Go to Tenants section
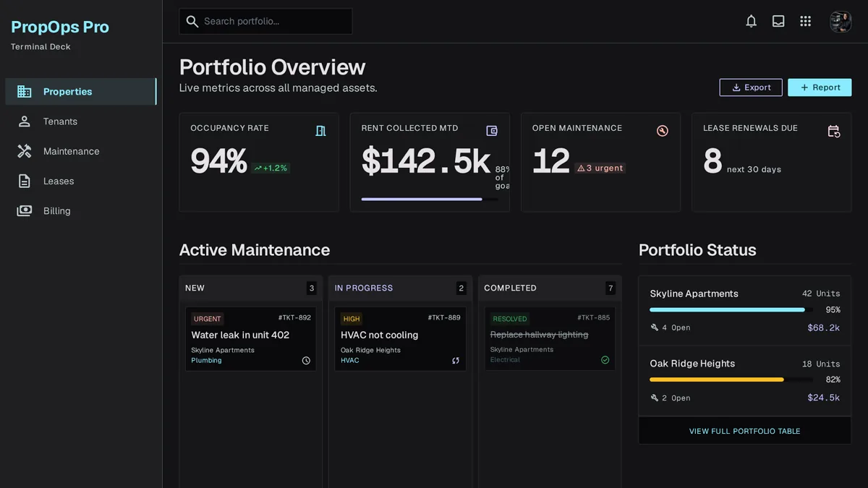 [x=81, y=121]
